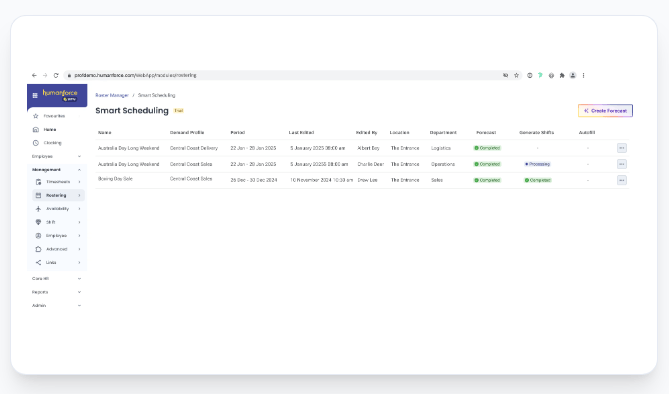Open the row actions menu for the Logistics forecast
Viewport: 669px width, 394px height.
click(x=622, y=148)
